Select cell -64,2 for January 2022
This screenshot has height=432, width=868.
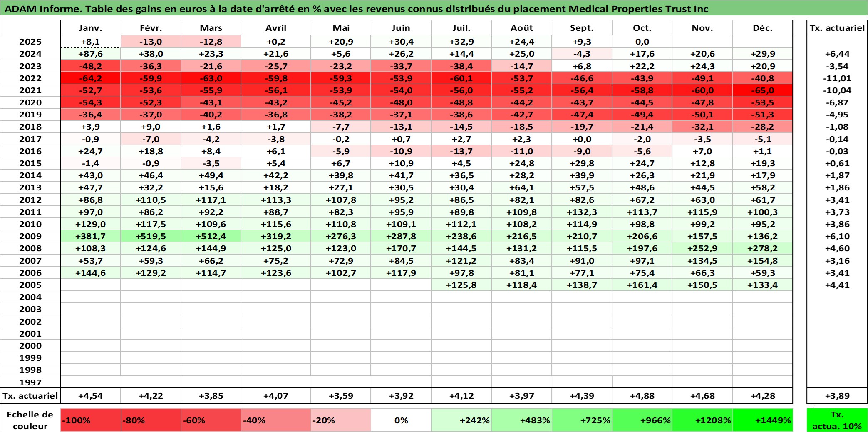90,78
